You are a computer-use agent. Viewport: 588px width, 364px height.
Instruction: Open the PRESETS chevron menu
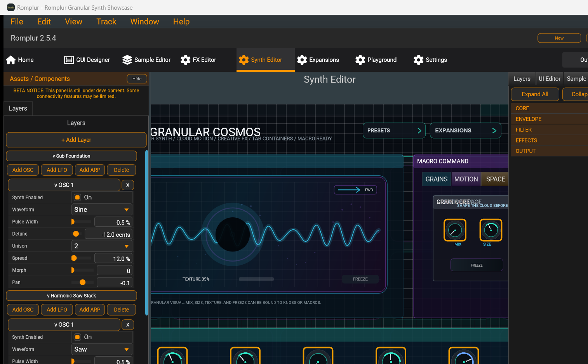click(x=394, y=130)
